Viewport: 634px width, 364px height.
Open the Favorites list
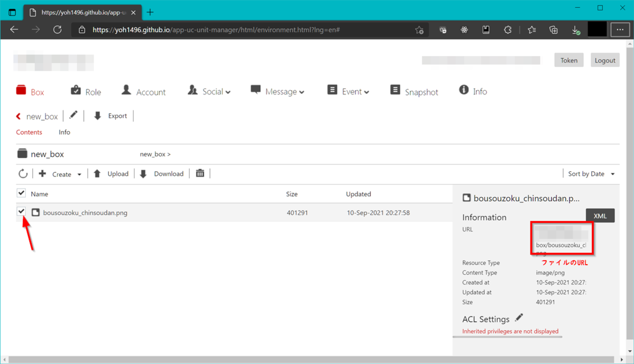click(532, 30)
